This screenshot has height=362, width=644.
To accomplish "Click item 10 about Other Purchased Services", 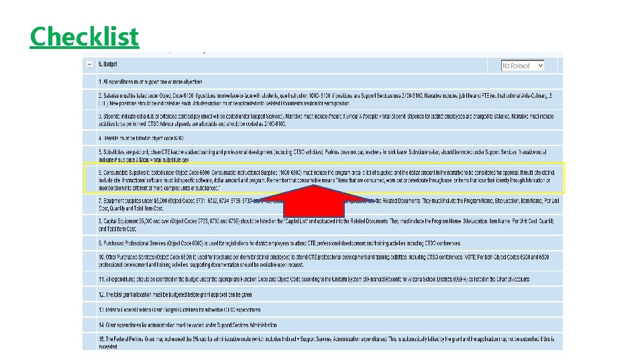I will pos(329,261).
